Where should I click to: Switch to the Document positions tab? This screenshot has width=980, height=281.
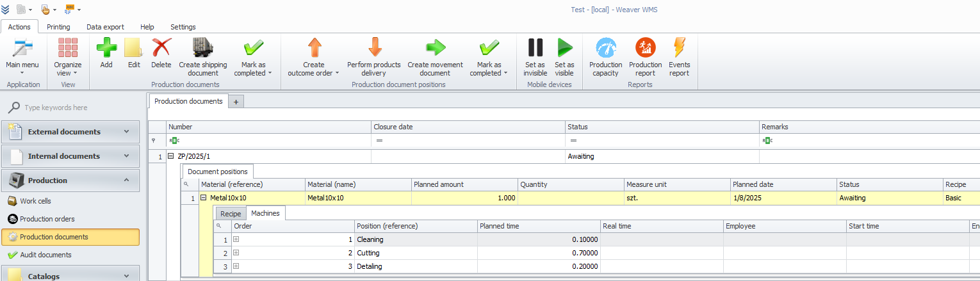click(218, 172)
